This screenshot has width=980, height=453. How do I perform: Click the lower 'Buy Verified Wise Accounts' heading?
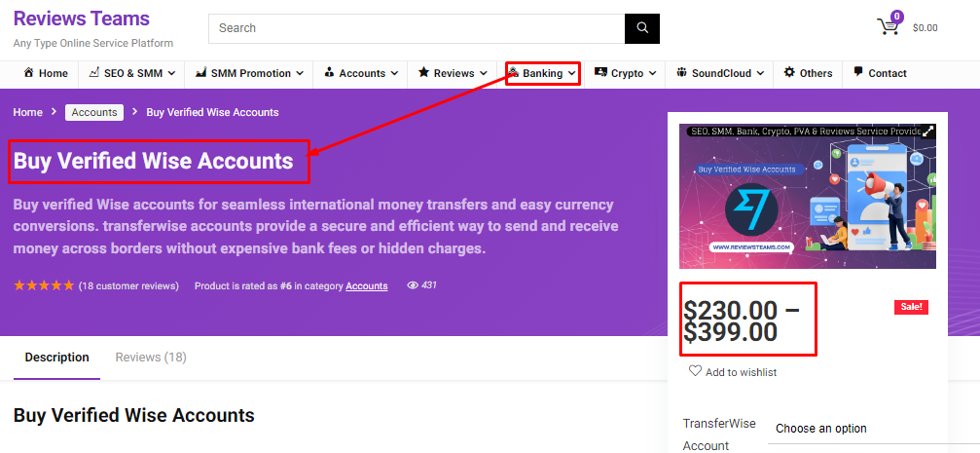133,415
